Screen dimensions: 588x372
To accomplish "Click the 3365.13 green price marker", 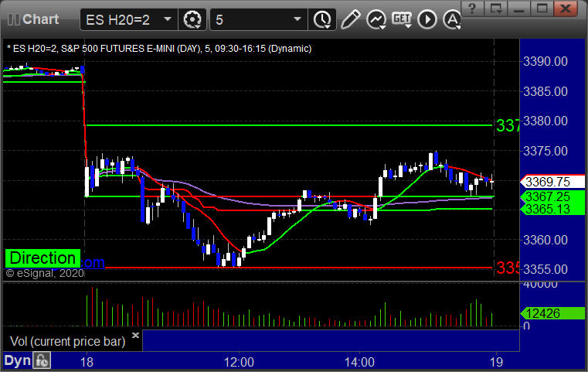I will [552, 209].
